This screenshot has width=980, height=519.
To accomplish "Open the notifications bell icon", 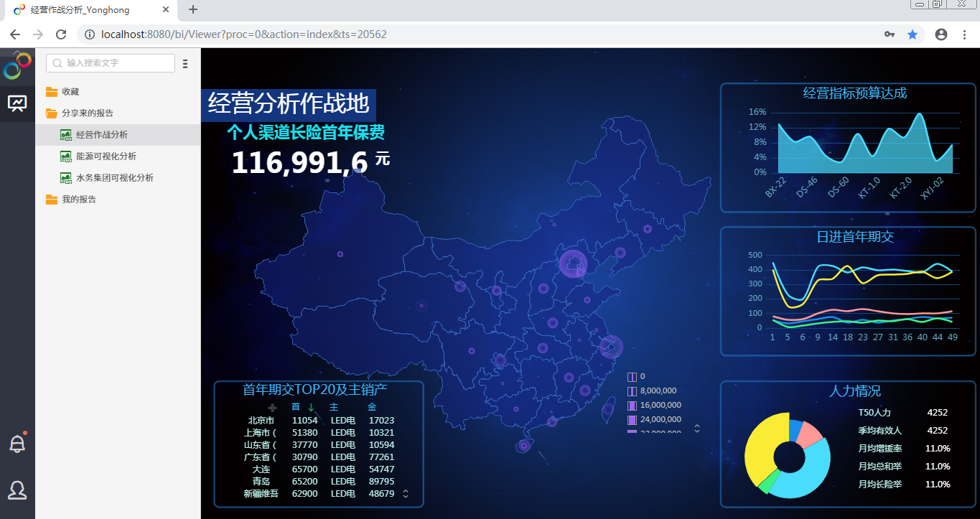I will pos(17,444).
